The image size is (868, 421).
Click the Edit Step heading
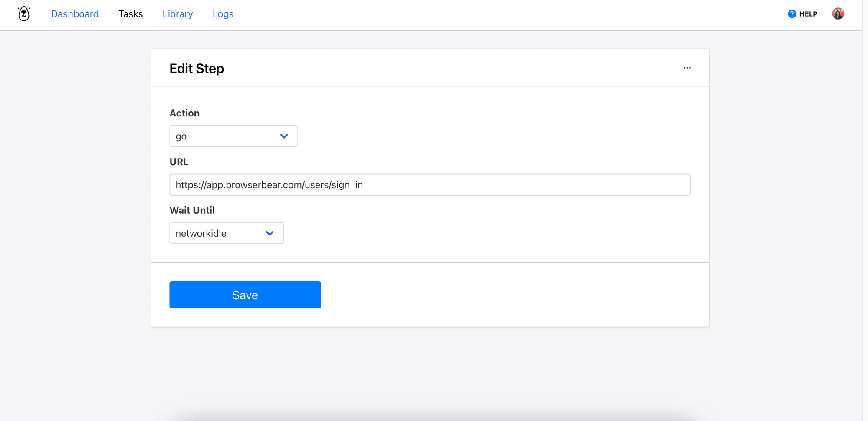point(196,68)
